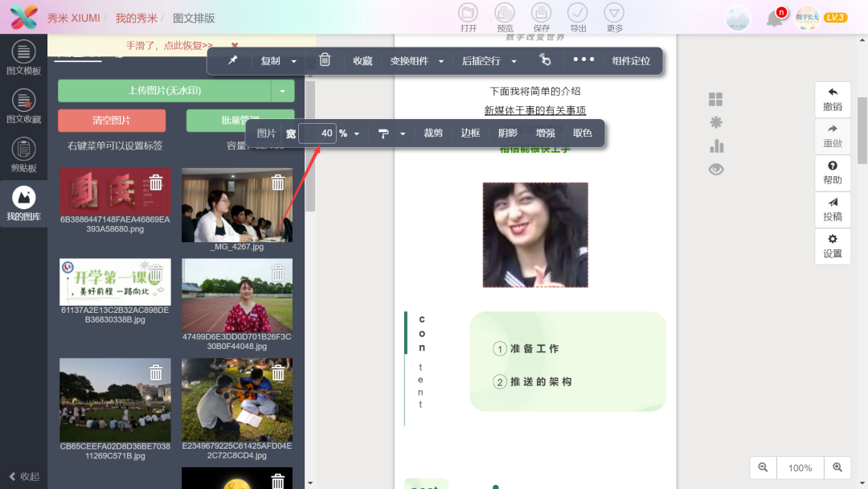The image size is (868, 489).
Task: Click 组件定位 button
Action: coord(631,61)
